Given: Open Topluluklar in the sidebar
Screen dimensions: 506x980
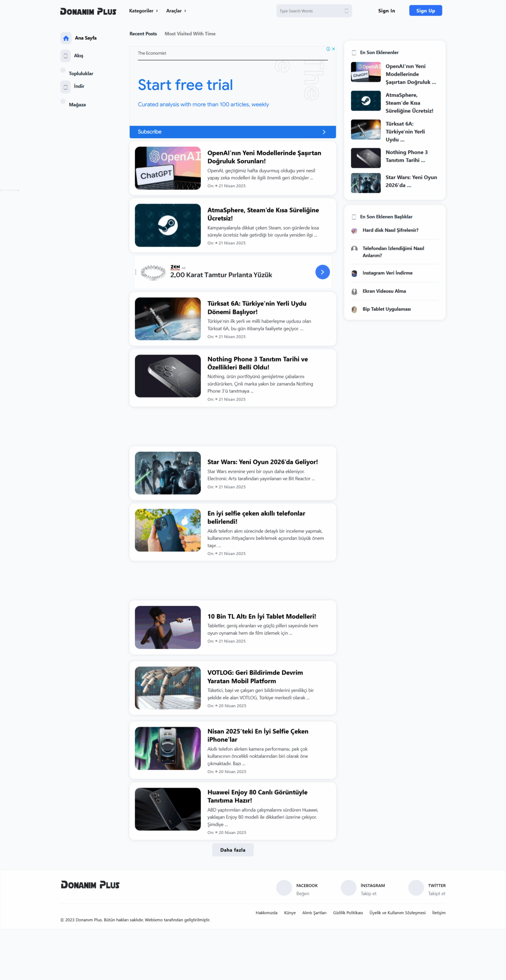Looking at the screenshot, I should (81, 73).
